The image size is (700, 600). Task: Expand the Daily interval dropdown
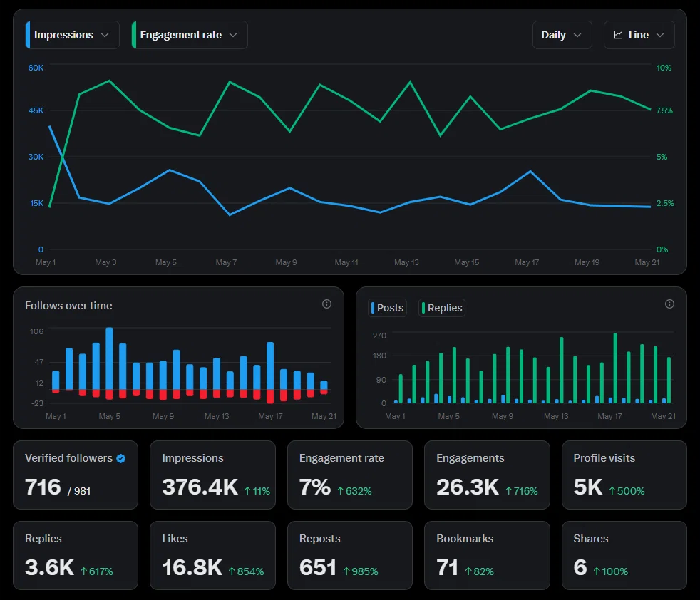point(562,35)
